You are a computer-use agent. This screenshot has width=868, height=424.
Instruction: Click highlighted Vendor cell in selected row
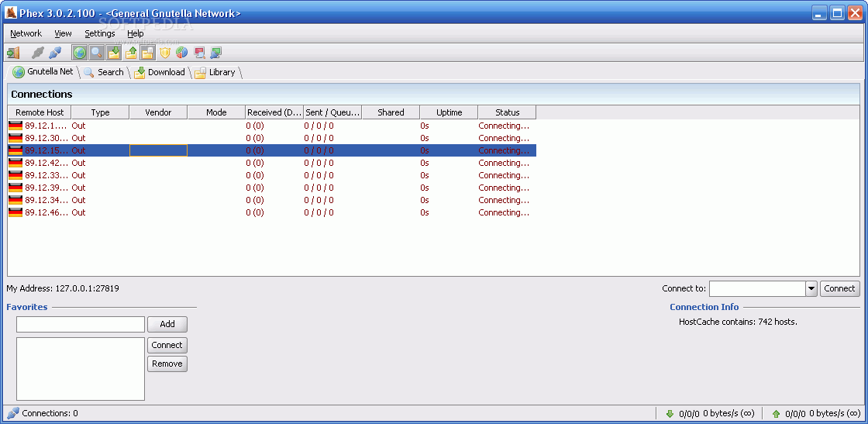(x=158, y=150)
